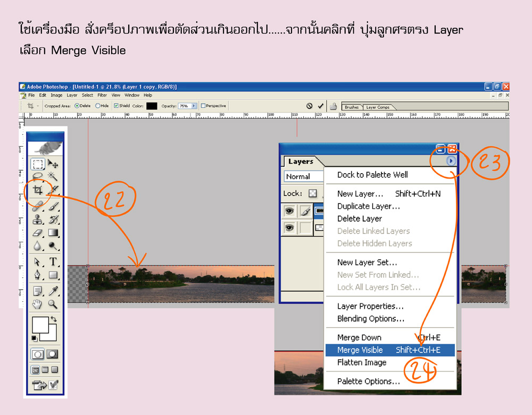
Task: Hide the top layer using eye icon
Action: [x=289, y=211]
